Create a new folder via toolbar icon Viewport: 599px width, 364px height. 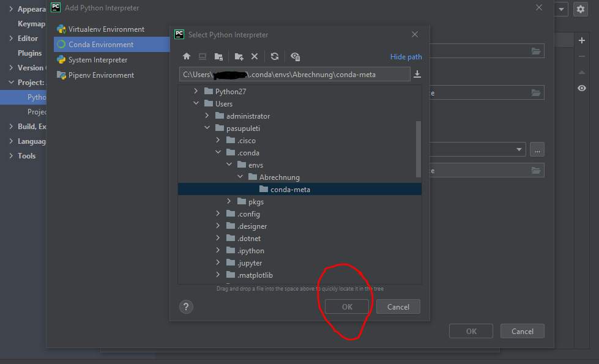click(x=239, y=56)
